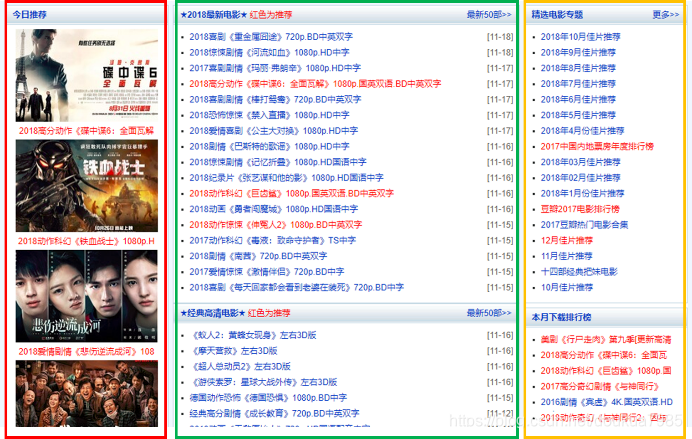Open the 铁血战士 movie poster thumbnail
Image resolution: width=692 pixels, height=439 pixels.
[86, 186]
